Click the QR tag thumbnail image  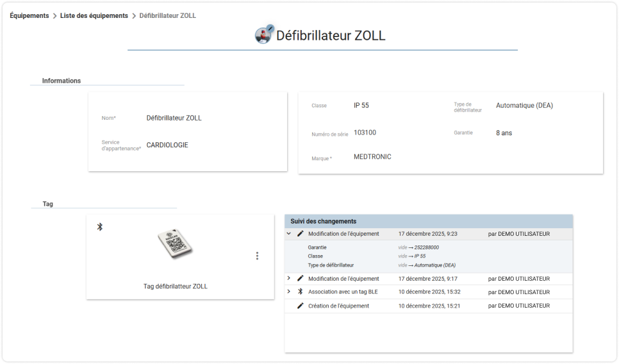click(175, 244)
